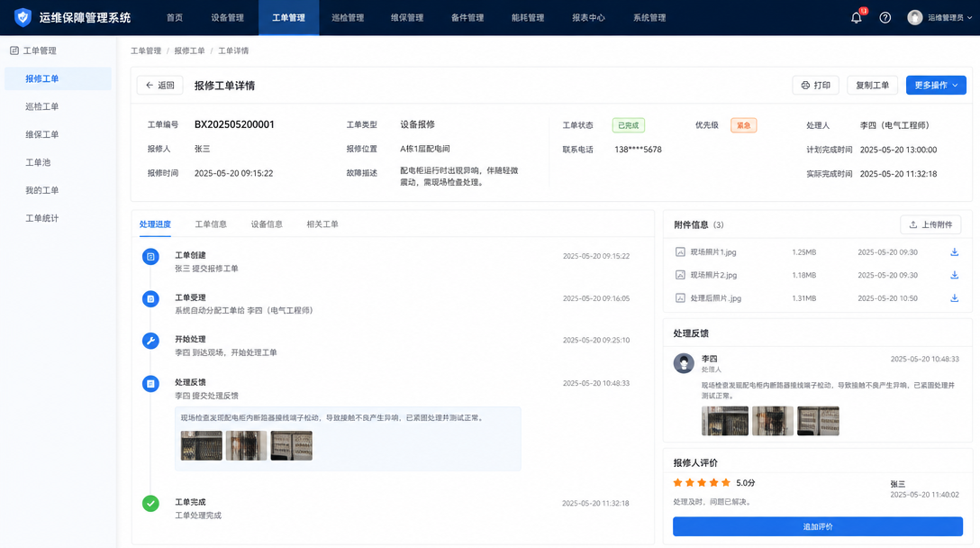Click work order number BX202505200001
The height and width of the screenshot is (548, 980).
pyautogui.click(x=234, y=124)
